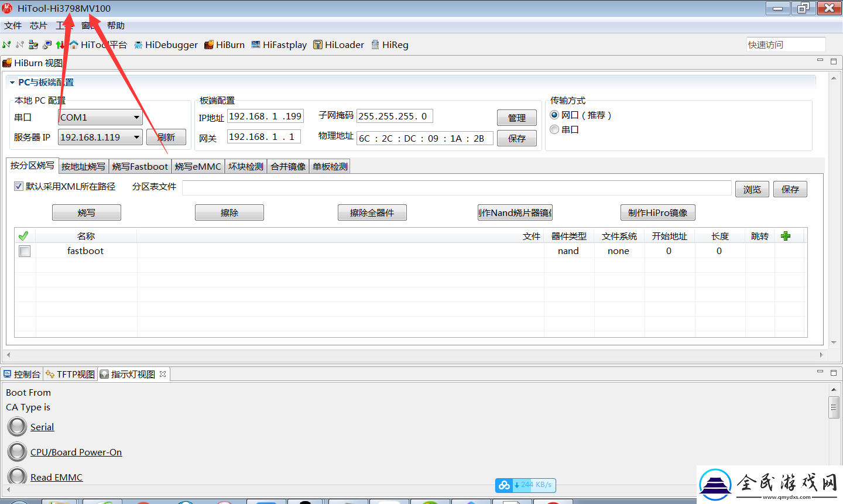Click 保存 next to the physical address

tap(517, 138)
